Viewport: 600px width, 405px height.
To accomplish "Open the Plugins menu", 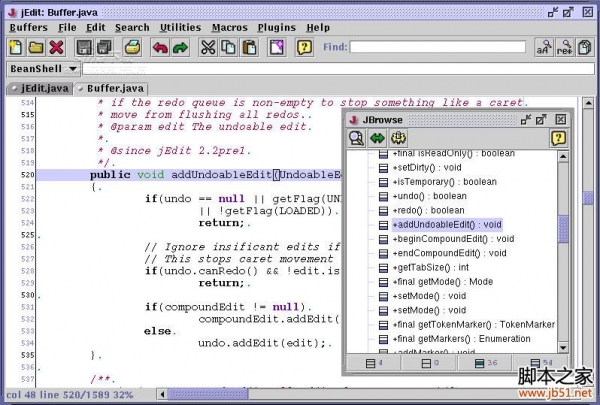I will 277,28.
